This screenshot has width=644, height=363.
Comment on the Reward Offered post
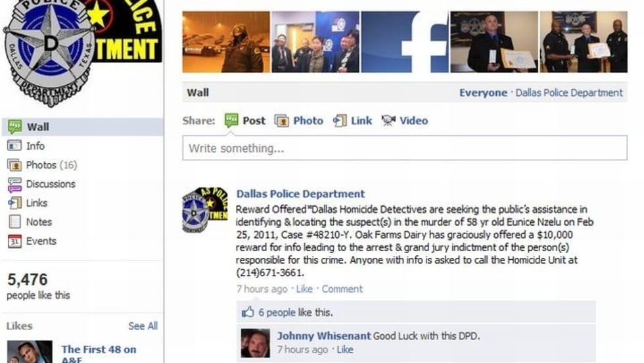click(342, 289)
